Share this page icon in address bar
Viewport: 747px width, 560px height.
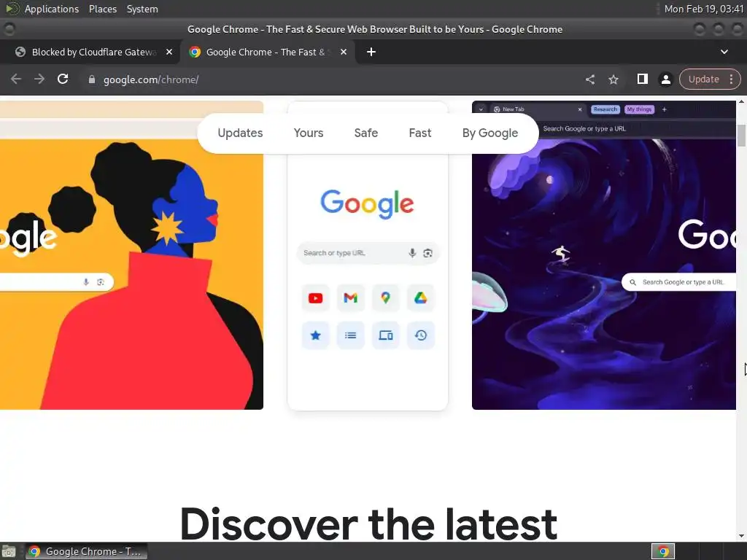[589, 79]
